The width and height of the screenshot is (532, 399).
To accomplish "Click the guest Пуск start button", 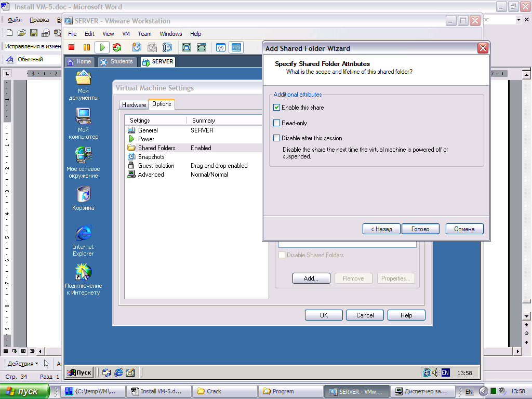I will pos(79,373).
